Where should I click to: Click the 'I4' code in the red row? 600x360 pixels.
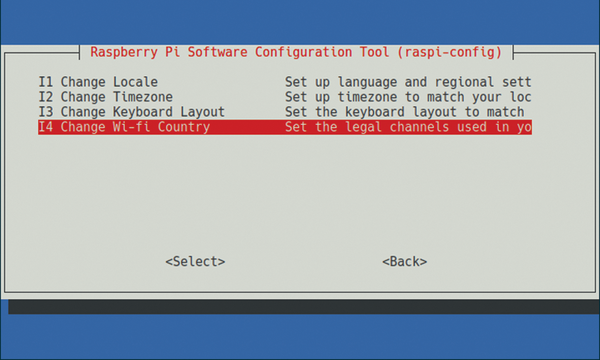[46, 127]
